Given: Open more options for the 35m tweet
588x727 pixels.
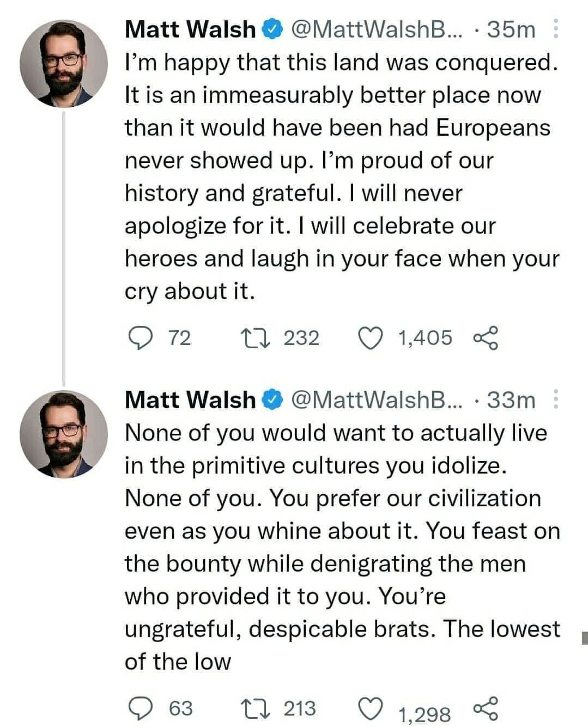Looking at the screenshot, I should (555, 29).
